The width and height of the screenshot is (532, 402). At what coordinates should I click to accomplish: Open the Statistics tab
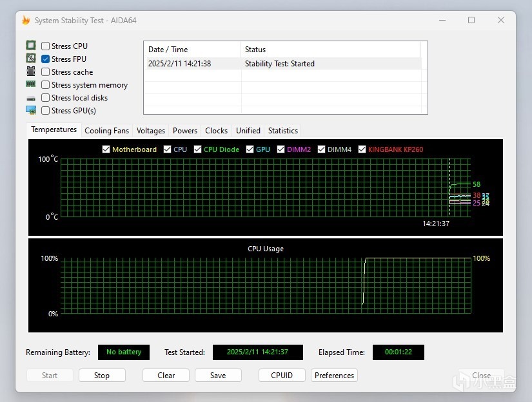coord(283,131)
